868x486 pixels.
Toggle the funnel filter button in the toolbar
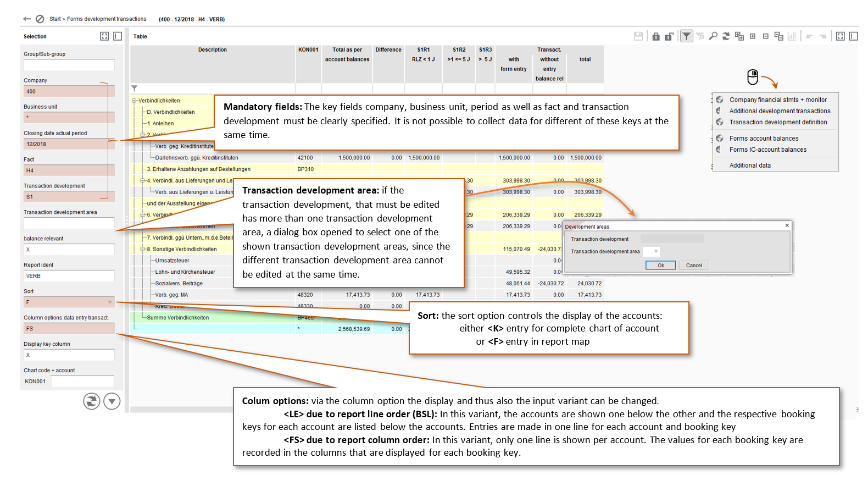coord(687,36)
